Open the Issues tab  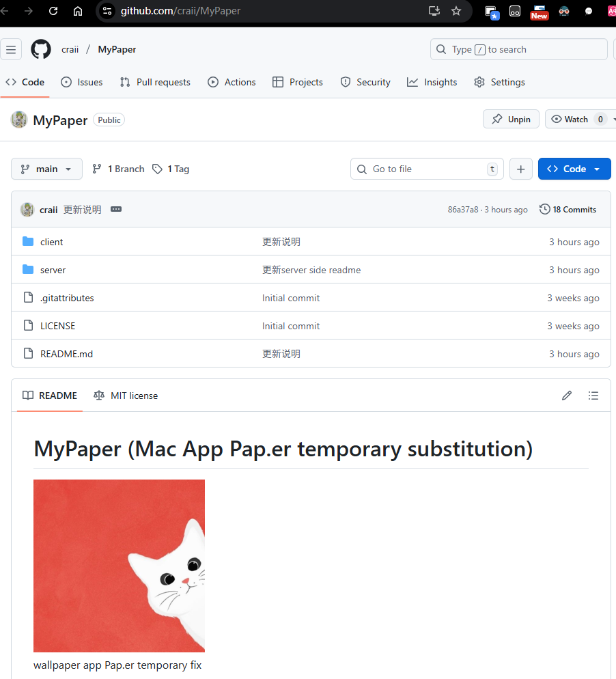(x=82, y=82)
